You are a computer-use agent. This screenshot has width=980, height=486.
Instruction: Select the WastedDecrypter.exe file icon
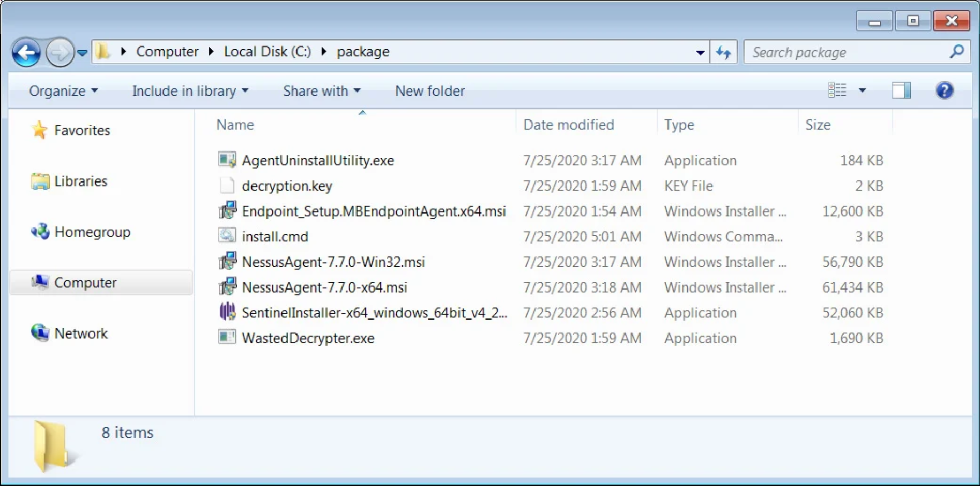click(x=227, y=338)
